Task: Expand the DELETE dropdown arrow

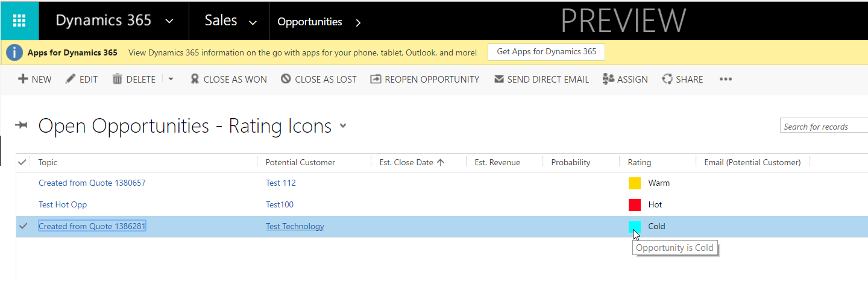Action: 171,79
